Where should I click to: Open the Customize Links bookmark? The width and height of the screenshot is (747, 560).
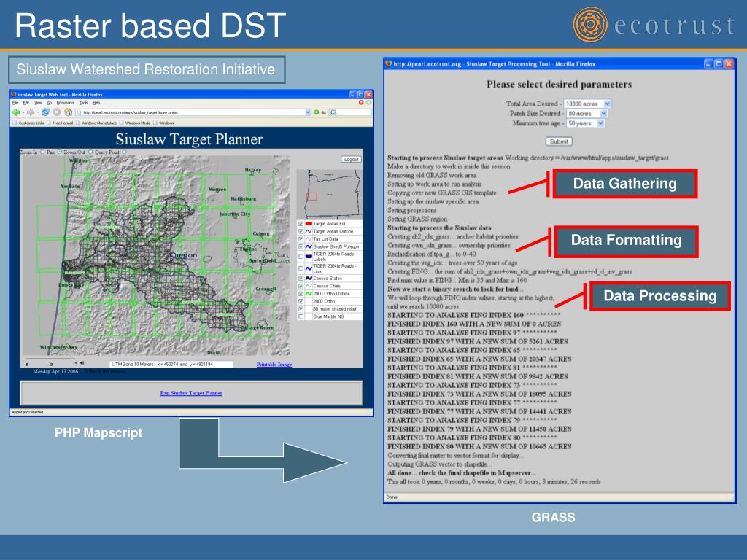point(28,122)
